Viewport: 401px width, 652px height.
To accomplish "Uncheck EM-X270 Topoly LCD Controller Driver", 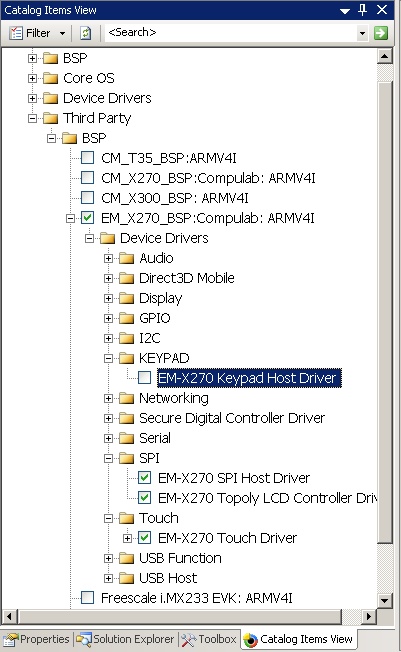I will pyautogui.click(x=144, y=498).
